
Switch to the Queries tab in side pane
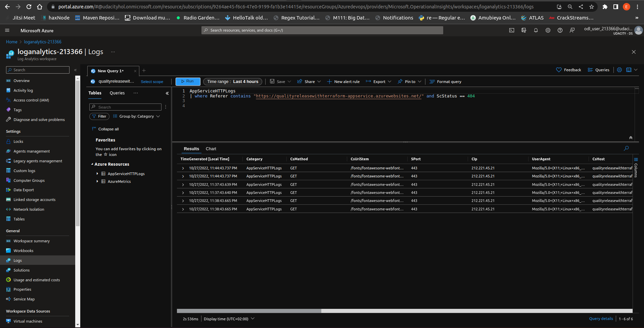(x=117, y=93)
